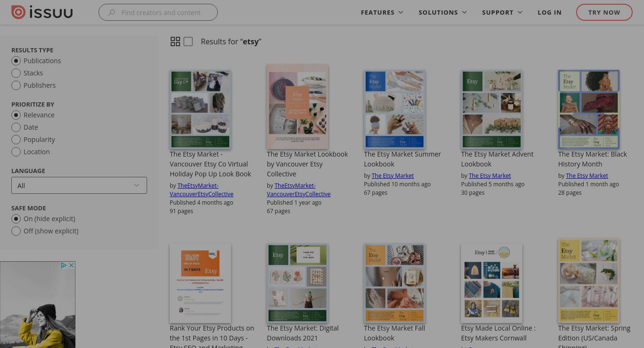This screenshot has height=348, width=644.
Task: Open The Etsy Market link under Advent Lookbook
Action: 490,175
